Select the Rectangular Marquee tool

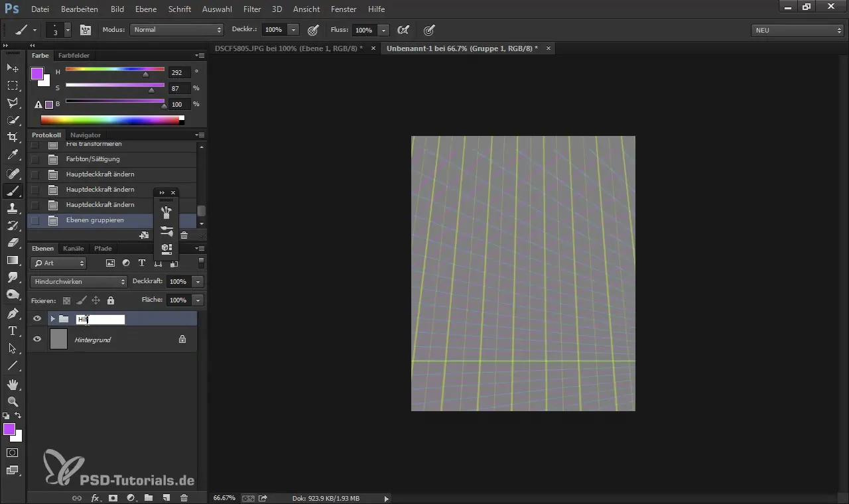[13, 86]
